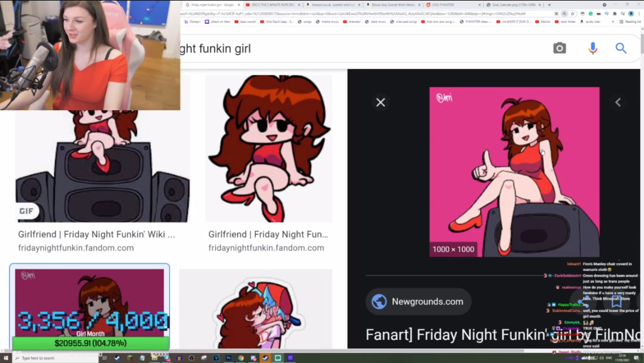The width and height of the screenshot is (644, 363).
Task: Open the hugging couple sticker image result
Action: point(255,309)
